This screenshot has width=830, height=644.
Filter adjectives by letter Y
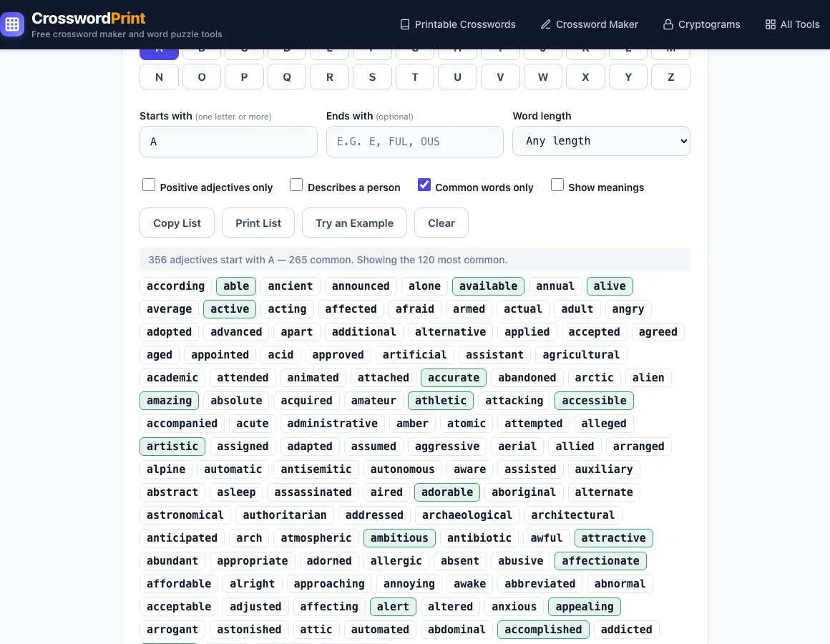click(x=628, y=77)
